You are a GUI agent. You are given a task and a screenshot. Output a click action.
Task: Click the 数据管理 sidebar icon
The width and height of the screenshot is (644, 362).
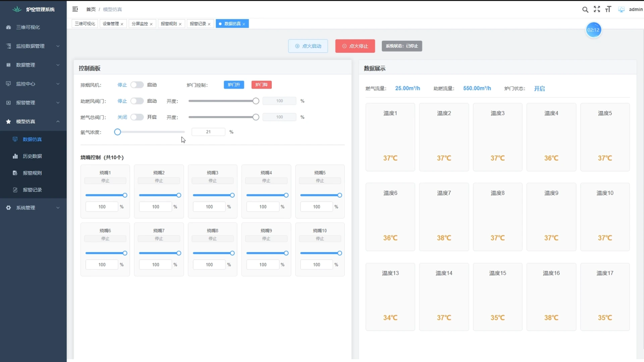tap(9, 65)
